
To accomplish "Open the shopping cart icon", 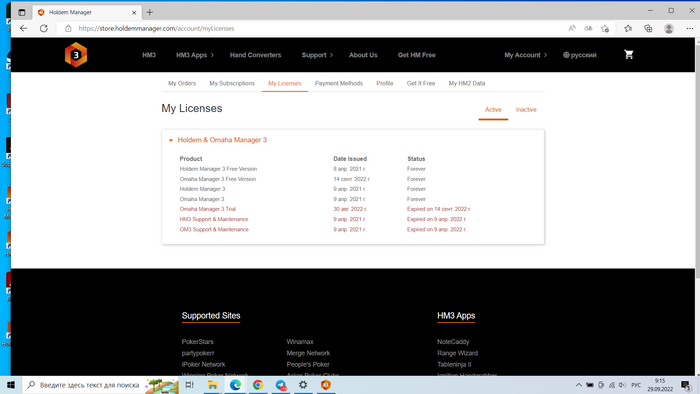I will point(629,54).
